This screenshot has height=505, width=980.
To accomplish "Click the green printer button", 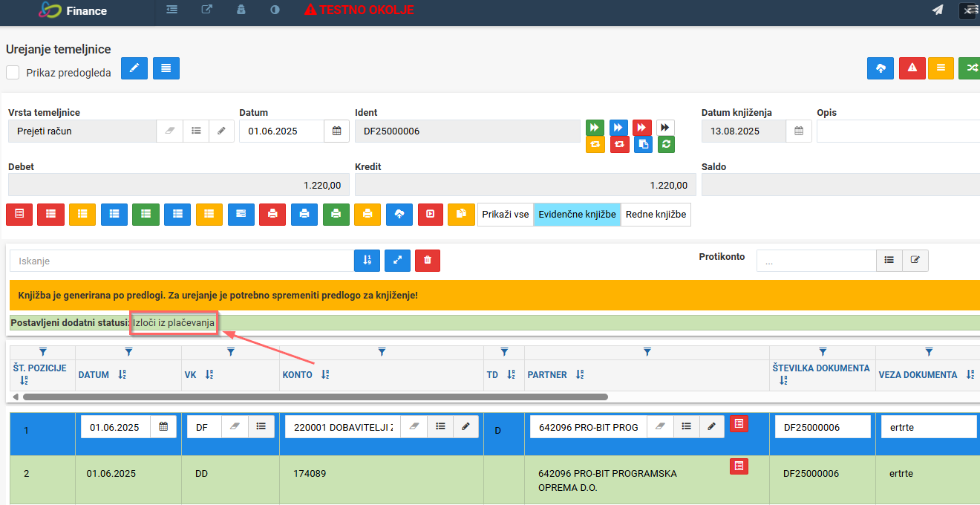I will (x=336, y=214).
